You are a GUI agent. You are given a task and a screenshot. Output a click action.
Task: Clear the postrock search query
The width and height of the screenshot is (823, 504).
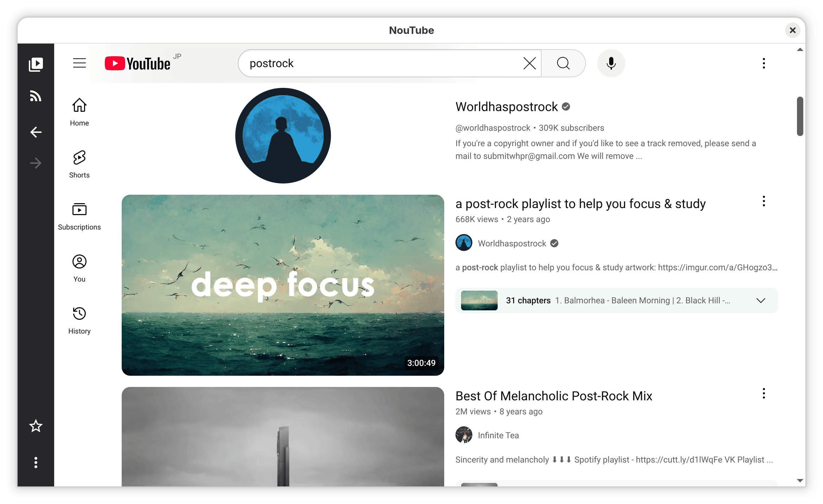(529, 63)
